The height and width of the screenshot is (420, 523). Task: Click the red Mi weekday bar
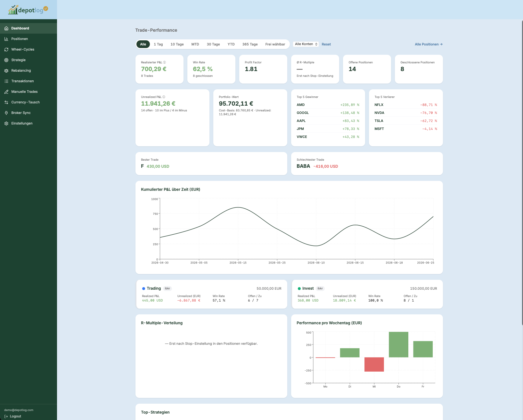tap(374, 364)
